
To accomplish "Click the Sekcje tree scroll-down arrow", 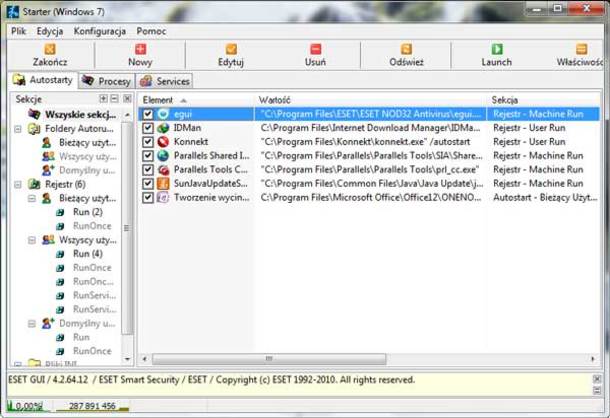I will point(127,359).
